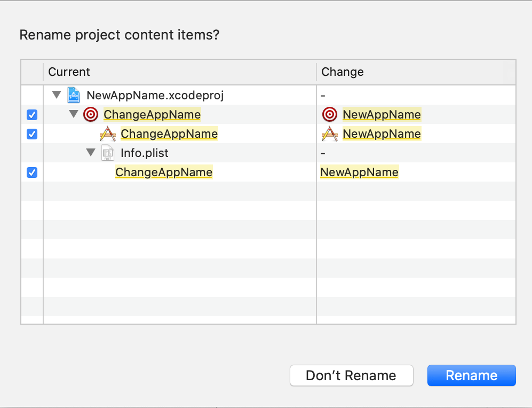Click the target icon in the Change column
The height and width of the screenshot is (408, 532).
330,114
